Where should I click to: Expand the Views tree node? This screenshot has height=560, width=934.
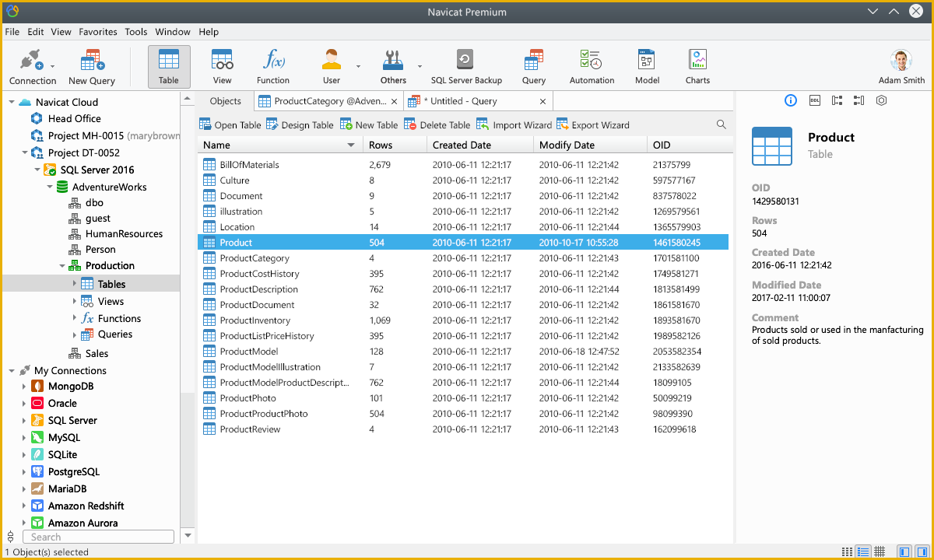pos(75,301)
